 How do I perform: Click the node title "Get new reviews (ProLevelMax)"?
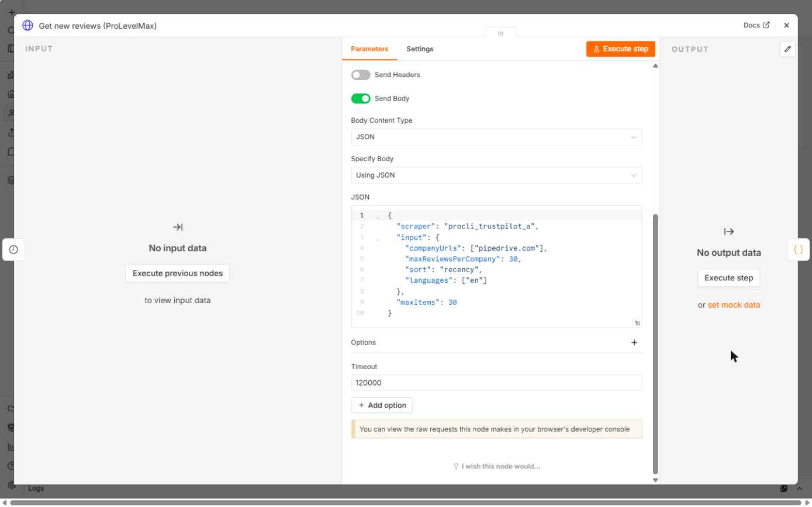pos(98,26)
